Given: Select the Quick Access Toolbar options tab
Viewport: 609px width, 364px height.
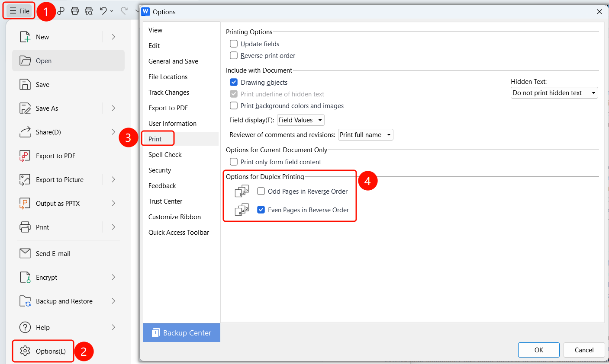Looking at the screenshot, I should (x=179, y=233).
